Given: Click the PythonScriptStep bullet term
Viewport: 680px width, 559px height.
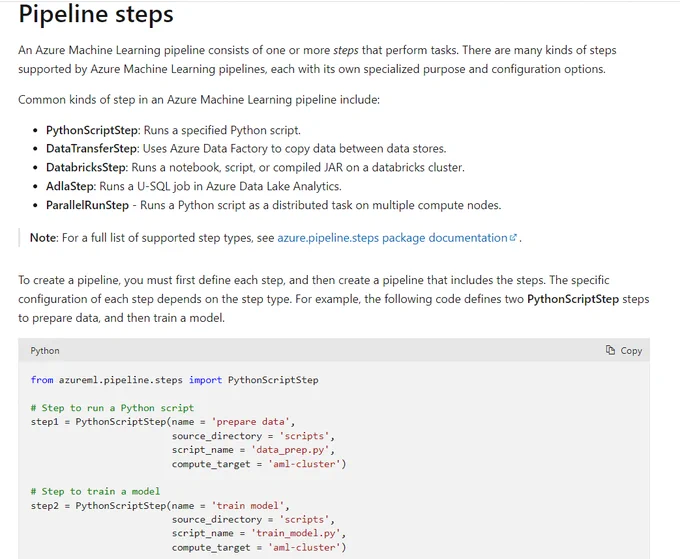Looking at the screenshot, I should [92, 130].
